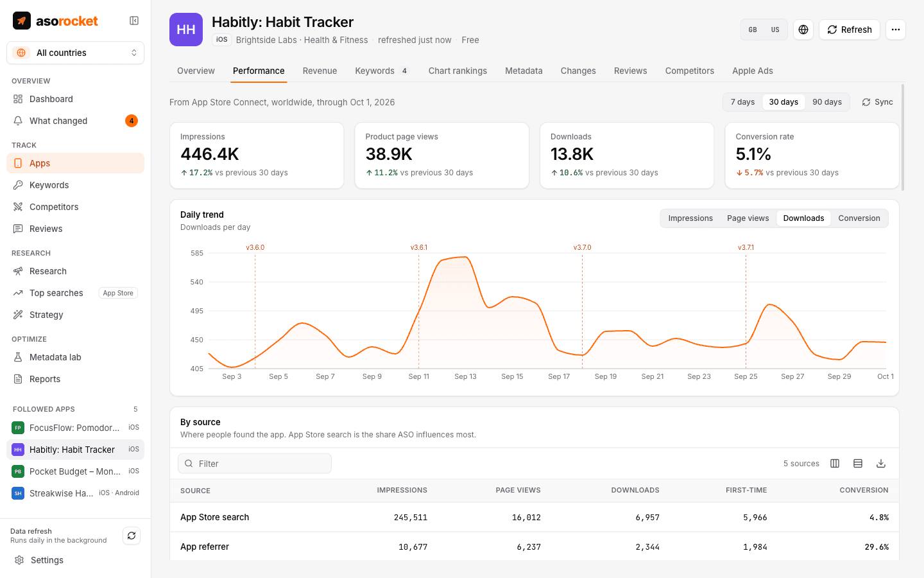
Task: Open column visibility icon
Action: tap(835, 464)
